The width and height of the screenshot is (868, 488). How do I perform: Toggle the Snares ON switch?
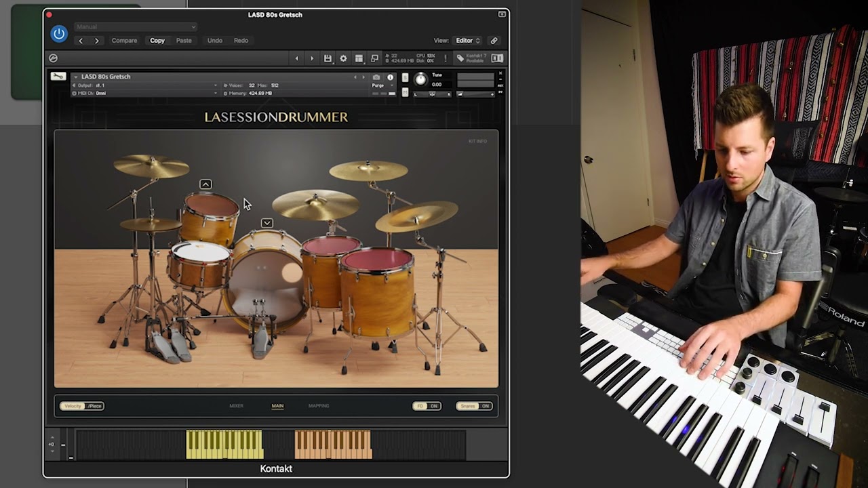pyautogui.click(x=474, y=406)
